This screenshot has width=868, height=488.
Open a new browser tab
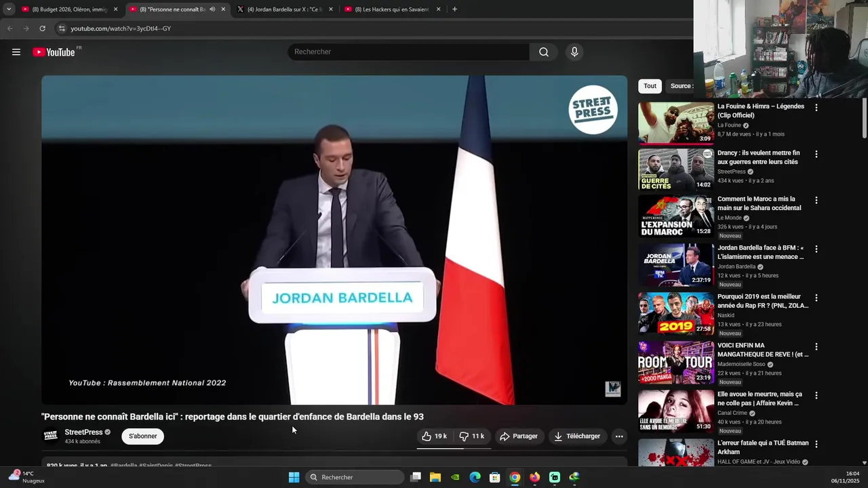[454, 9]
